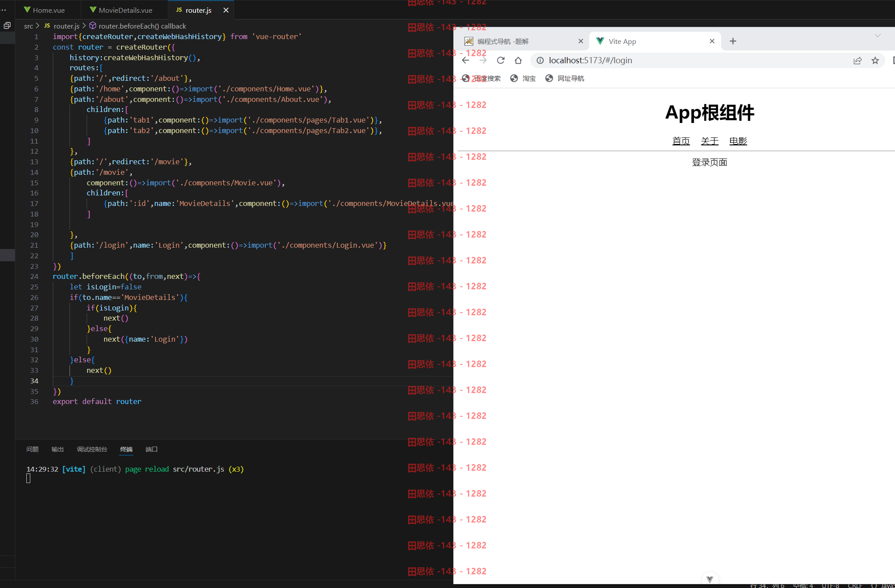The width and height of the screenshot is (895, 588).
Task: Open the 输出 panel tab
Action: tap(58, 449)
